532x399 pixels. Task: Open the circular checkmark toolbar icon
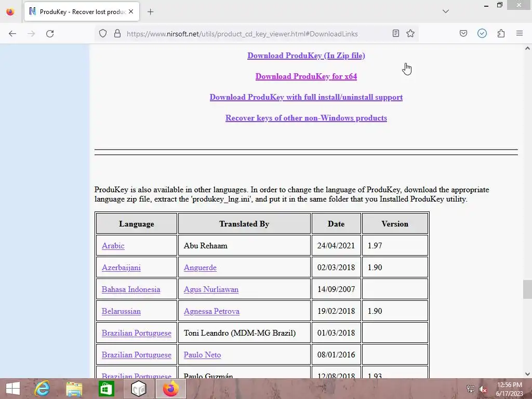coord(482,34)
